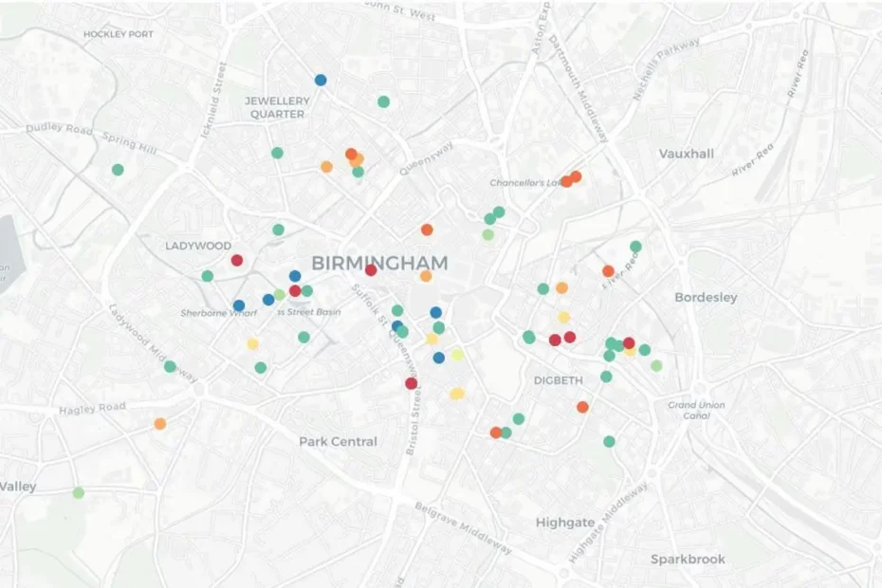Select the light green marker near Valley
882x588 pixels.
coord(78,492)
